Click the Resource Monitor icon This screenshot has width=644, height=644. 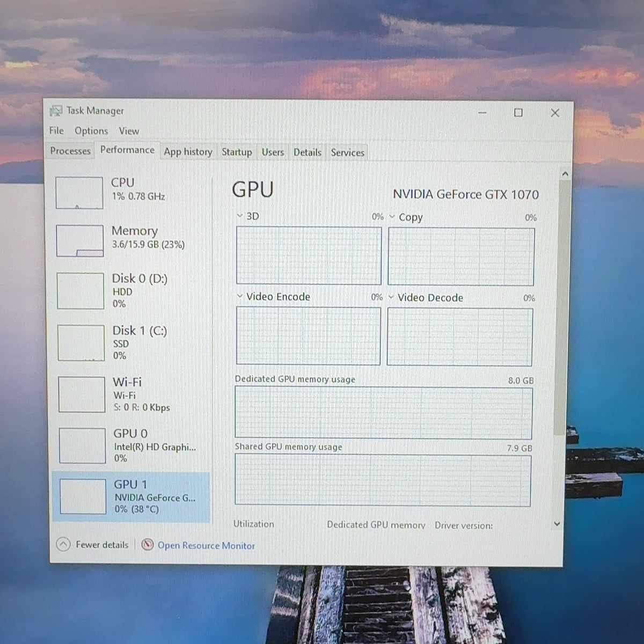(148, 545)
